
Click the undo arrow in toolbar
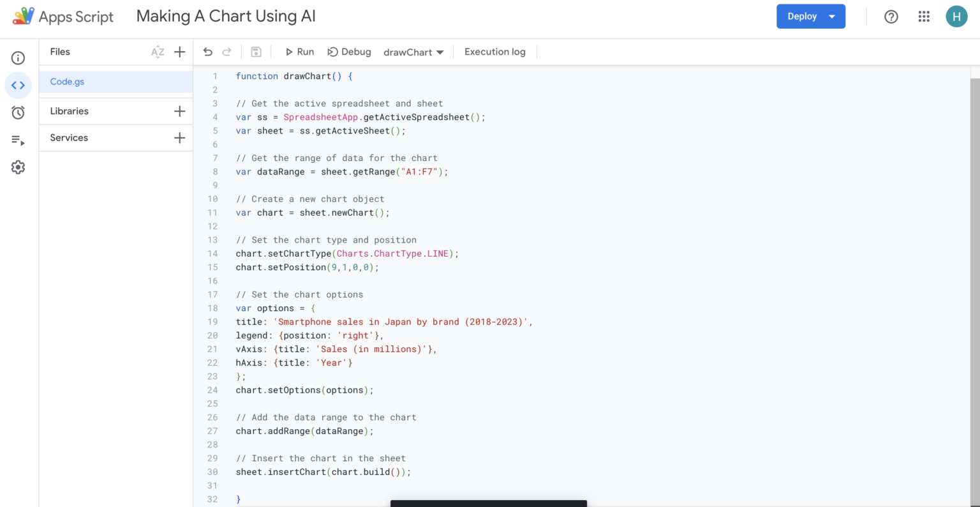[x=208, y=52]
